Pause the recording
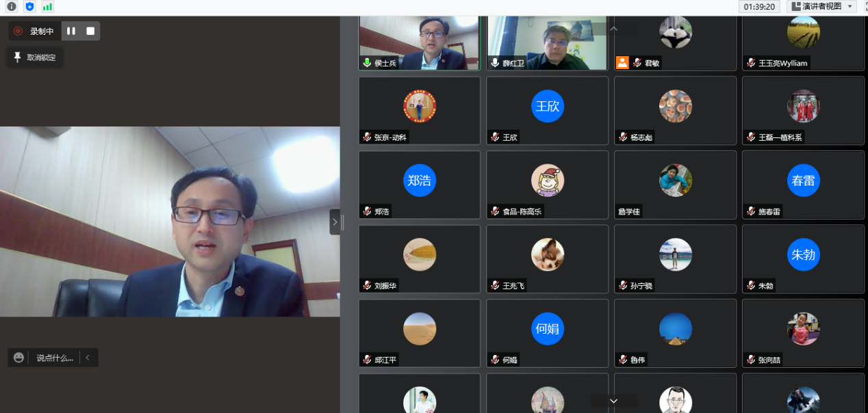Screen dimensions: 868x413 point(71,31)
